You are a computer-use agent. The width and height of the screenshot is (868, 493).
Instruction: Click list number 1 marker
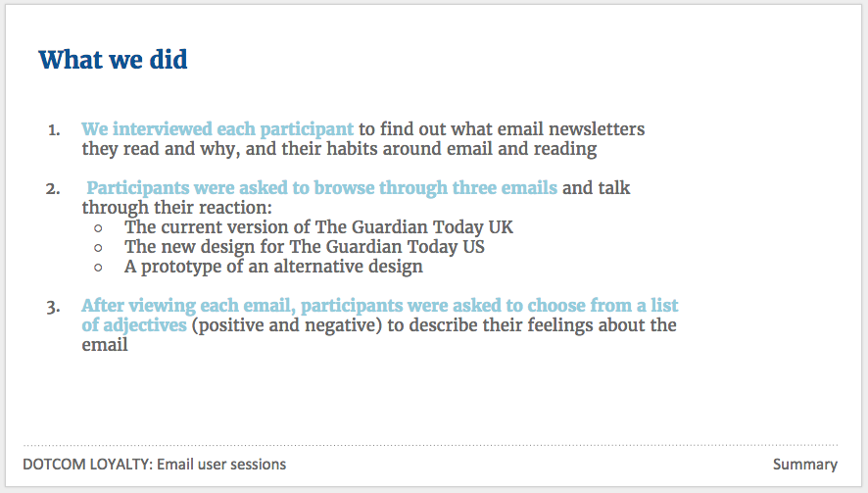click(x=54, y=130)
